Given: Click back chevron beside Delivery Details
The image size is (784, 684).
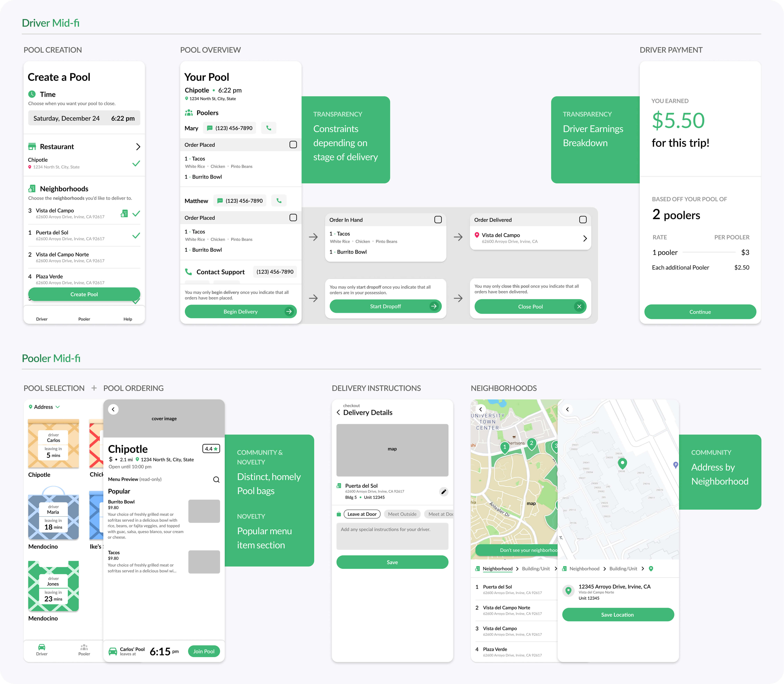Looking at the screenshot, I should tap(338, 412).
